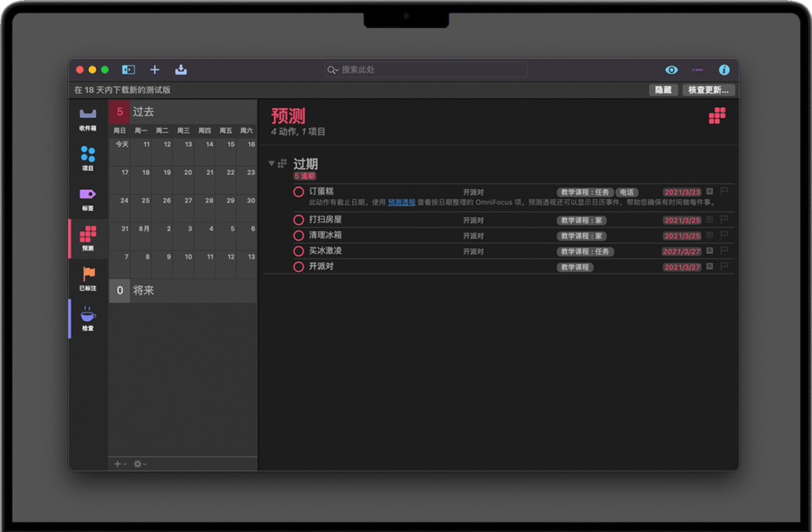Collapse the 过期 overdue group

point(272,163)
